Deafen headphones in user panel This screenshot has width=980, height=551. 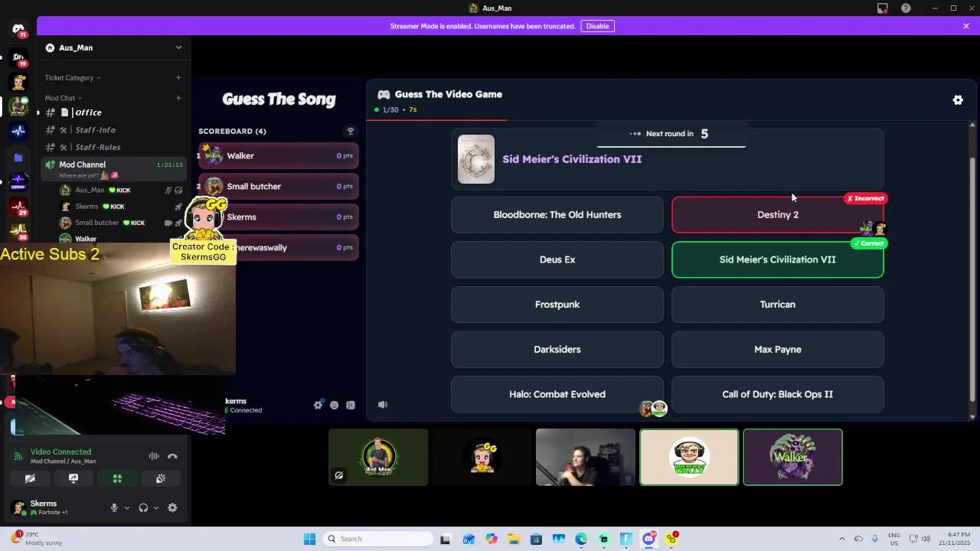[x=143, y=507]
